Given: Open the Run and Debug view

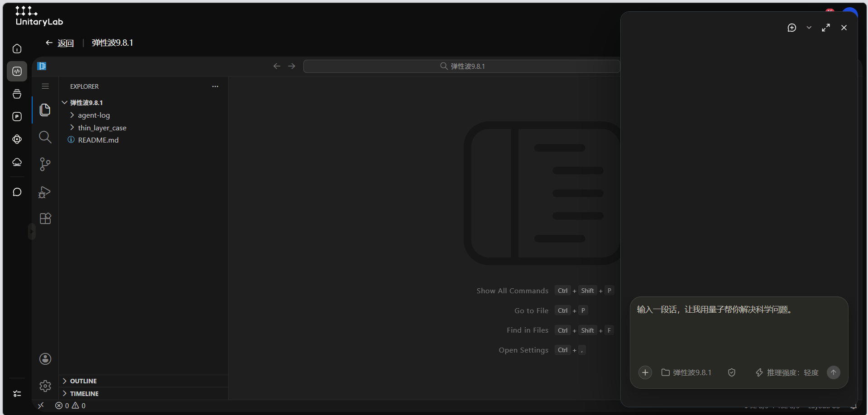Looking at the screenshot, I should tap(45, 192).
